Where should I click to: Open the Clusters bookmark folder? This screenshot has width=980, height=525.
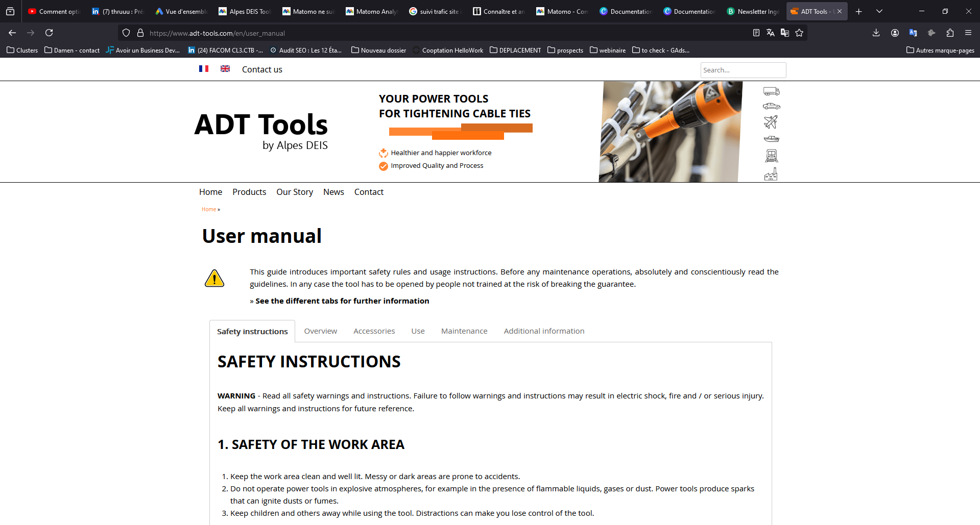[x=22, y=50]
